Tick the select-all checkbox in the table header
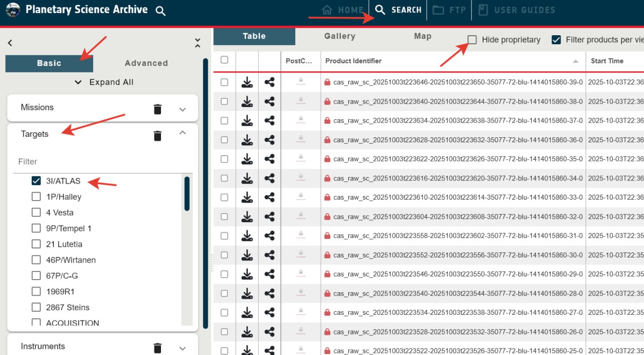The height and width of the screenshot is (355, 644). pos(224,60)
